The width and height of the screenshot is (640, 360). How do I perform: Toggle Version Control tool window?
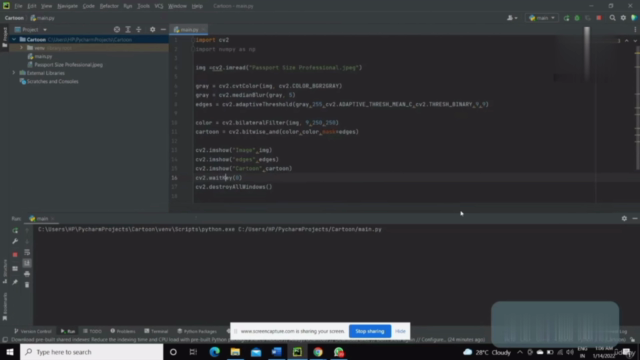pos(33,331)
